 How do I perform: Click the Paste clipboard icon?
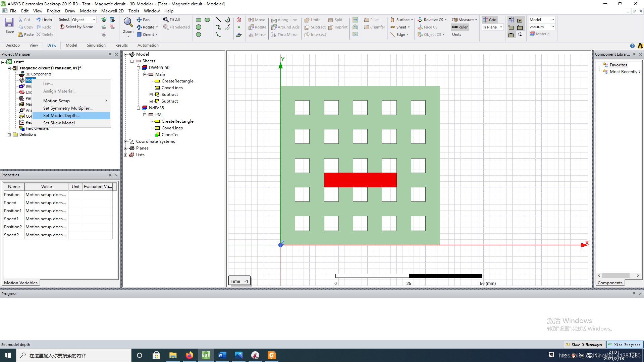pos(20,35)
